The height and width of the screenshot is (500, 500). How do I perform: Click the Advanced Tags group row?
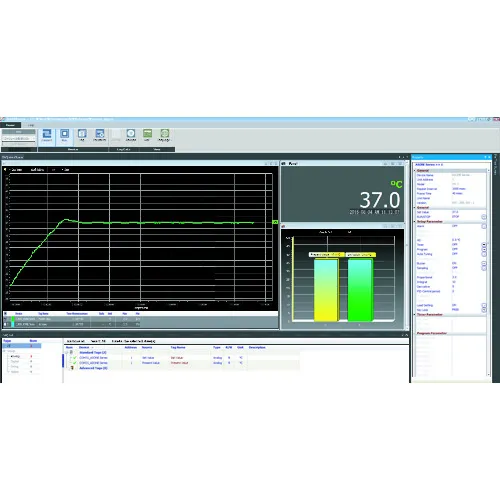93,368
